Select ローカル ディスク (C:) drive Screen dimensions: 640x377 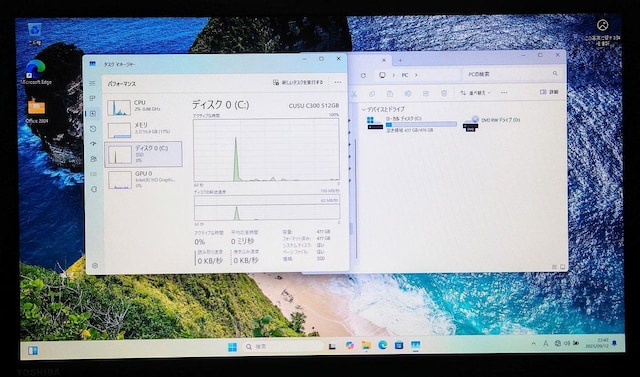pos(412,124)
